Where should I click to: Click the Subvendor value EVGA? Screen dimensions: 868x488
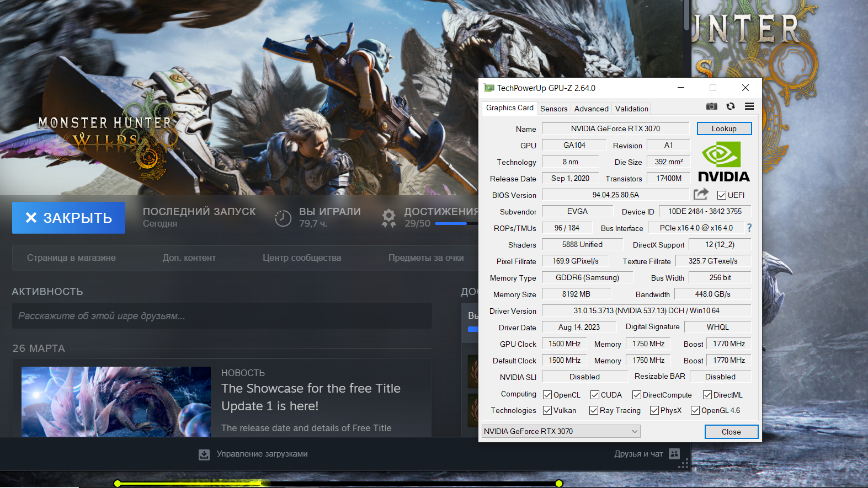pyautogui.click(x=577, y=211)
